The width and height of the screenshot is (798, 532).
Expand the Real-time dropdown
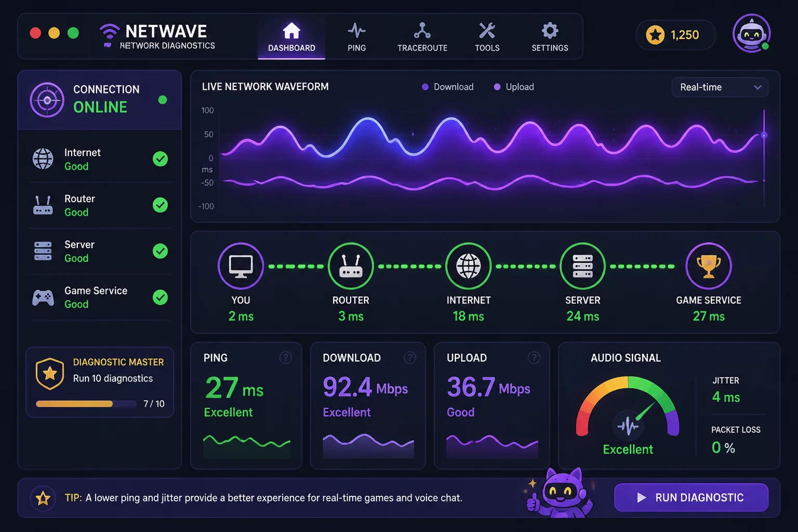(x=720, y=87)
